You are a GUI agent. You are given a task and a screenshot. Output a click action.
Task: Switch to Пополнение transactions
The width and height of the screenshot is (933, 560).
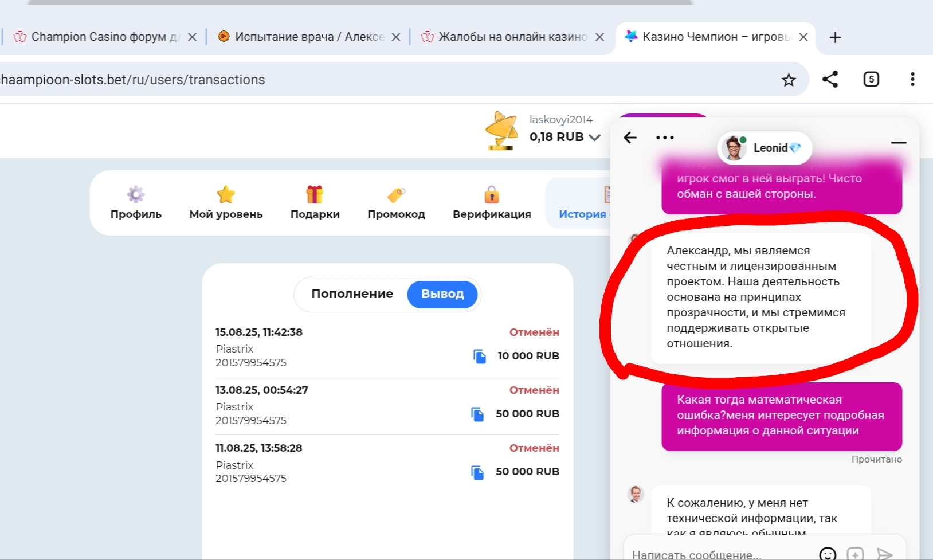352,294
